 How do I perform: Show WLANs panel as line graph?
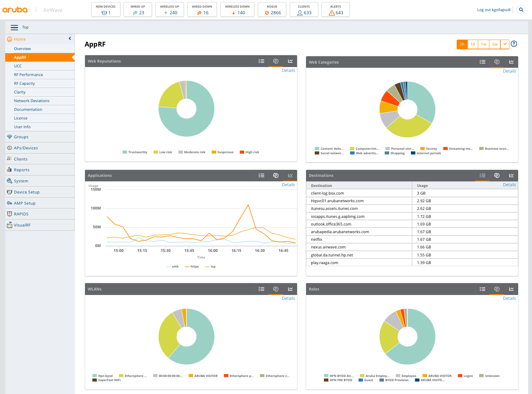pyautogui.click(x=290, y=289)
